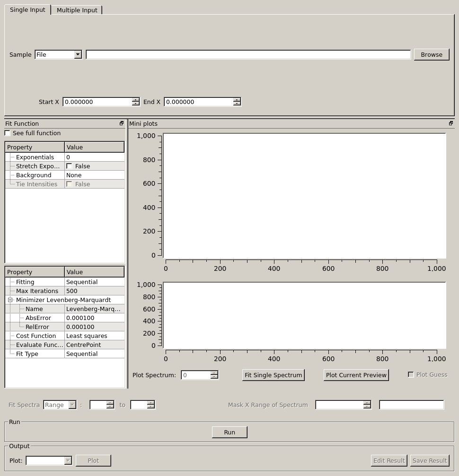The height and width of the screenshot is (476, 459).
Task: Click the Start X value field
Action: [x=97, y=102]
